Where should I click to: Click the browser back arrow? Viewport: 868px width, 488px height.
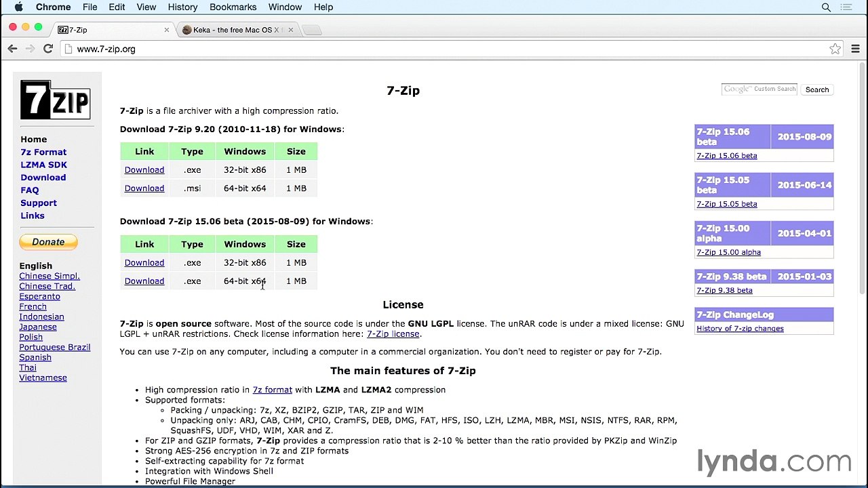[12, 49]
